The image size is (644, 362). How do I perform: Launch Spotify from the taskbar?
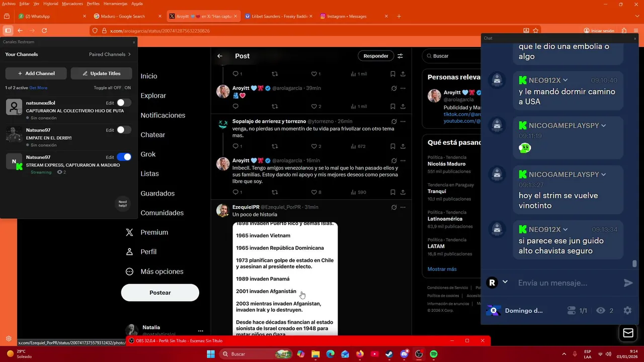434,354
